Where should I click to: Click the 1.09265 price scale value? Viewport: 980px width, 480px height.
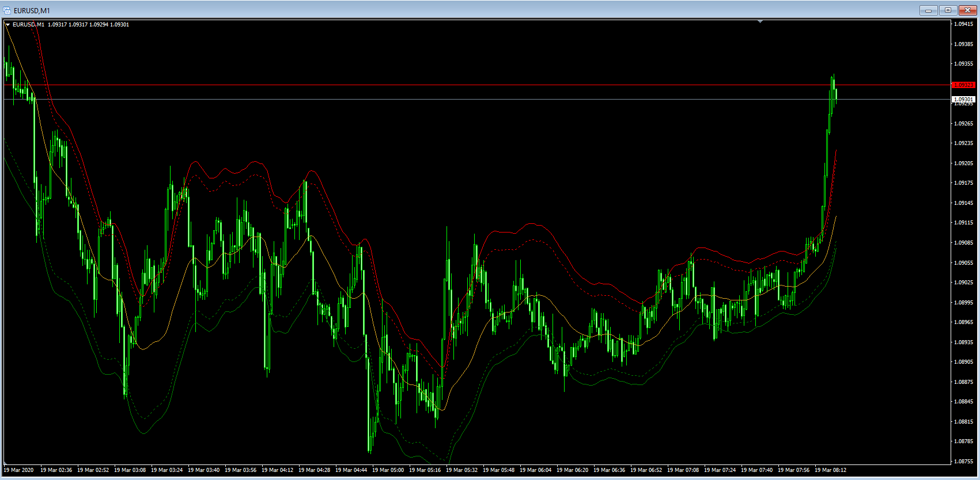click(x=964, y=123)
